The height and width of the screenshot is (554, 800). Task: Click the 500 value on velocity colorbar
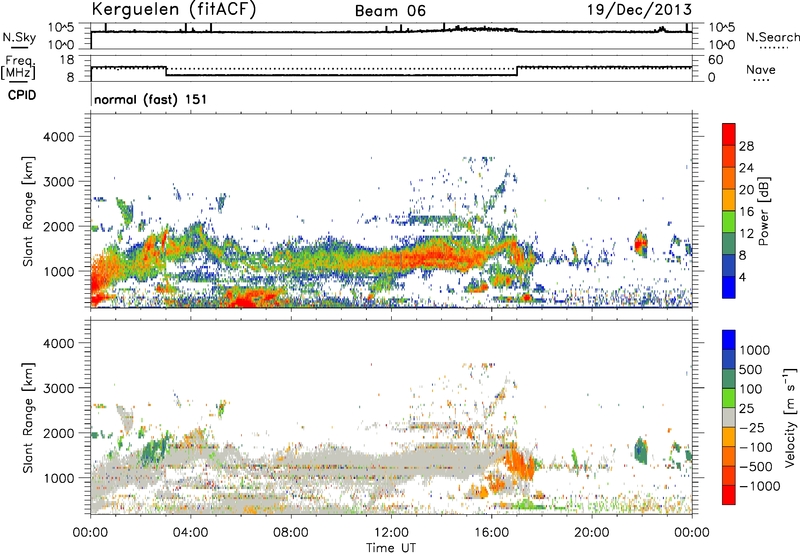[x=751, y=370]
